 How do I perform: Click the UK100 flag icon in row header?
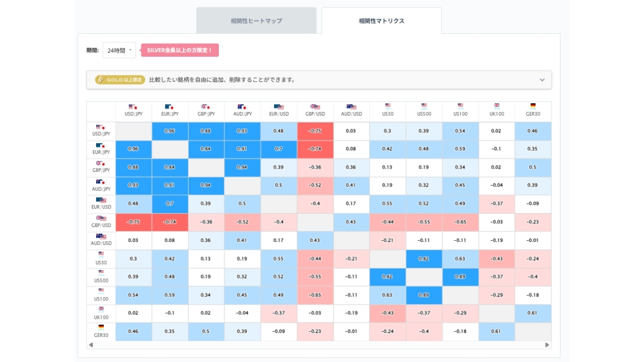point(101,309)
